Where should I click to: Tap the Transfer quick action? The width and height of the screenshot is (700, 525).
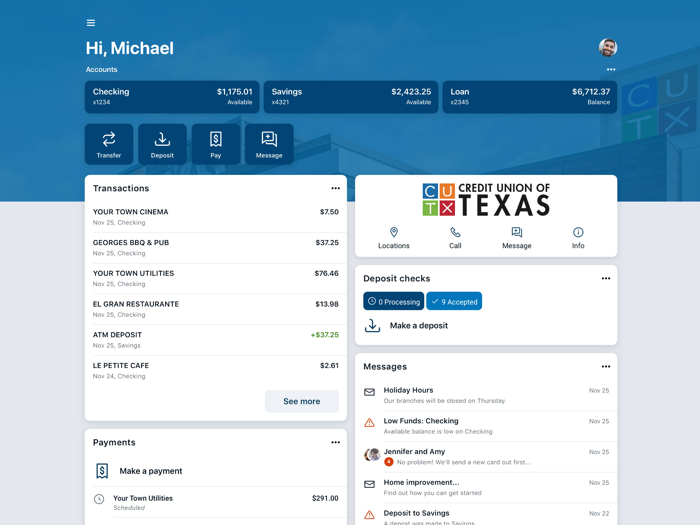[109, 144]
